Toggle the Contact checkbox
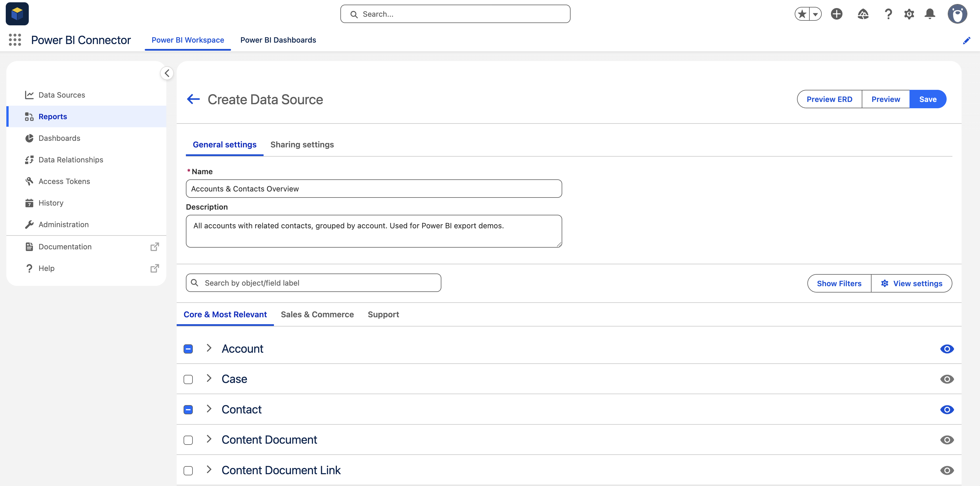The height and width of the screenshot is (486, 980). 188,410
